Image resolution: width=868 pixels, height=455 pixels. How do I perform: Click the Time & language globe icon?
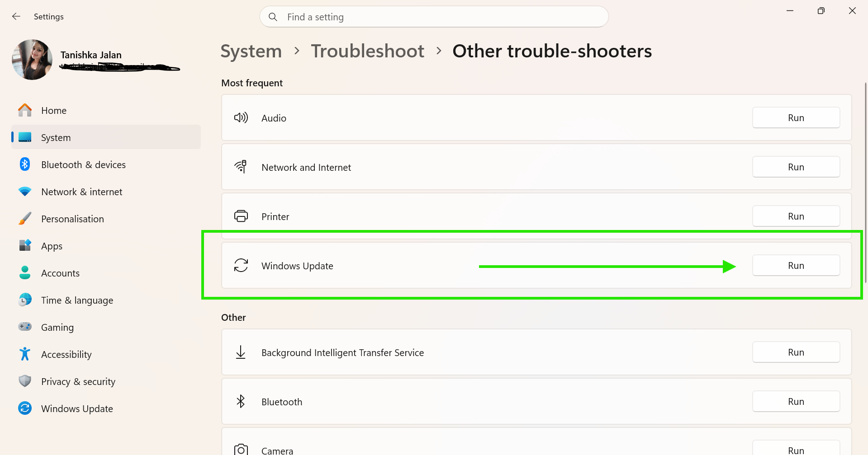pos(25,300)
